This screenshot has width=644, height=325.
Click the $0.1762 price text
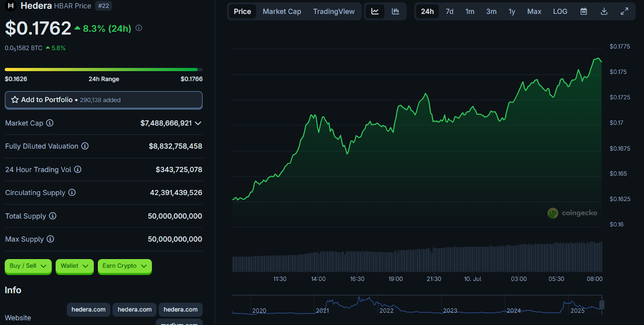[38, 28]
